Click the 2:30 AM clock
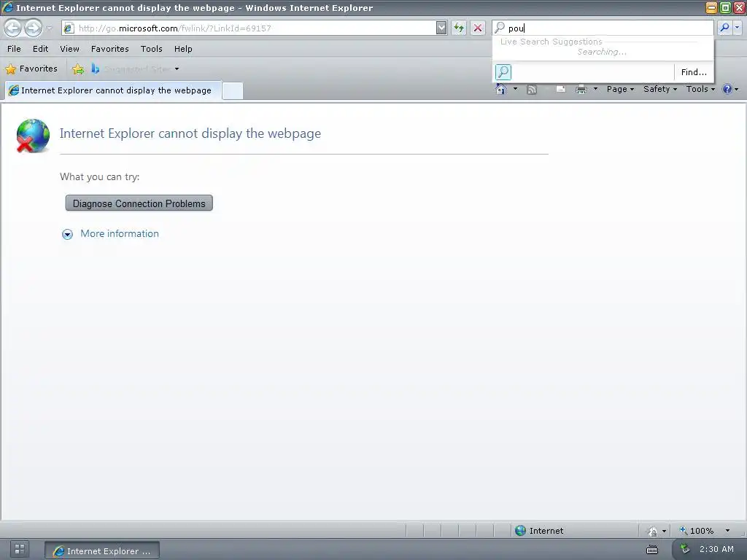Viewport: 747px width, 560px height. (x=716, y=549)
